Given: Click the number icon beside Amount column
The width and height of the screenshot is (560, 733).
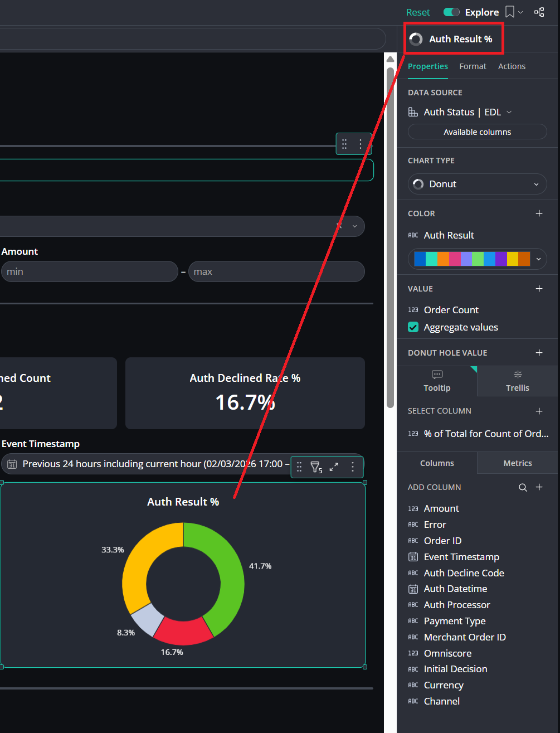Looking at the screenshot, I should point(413,508).
